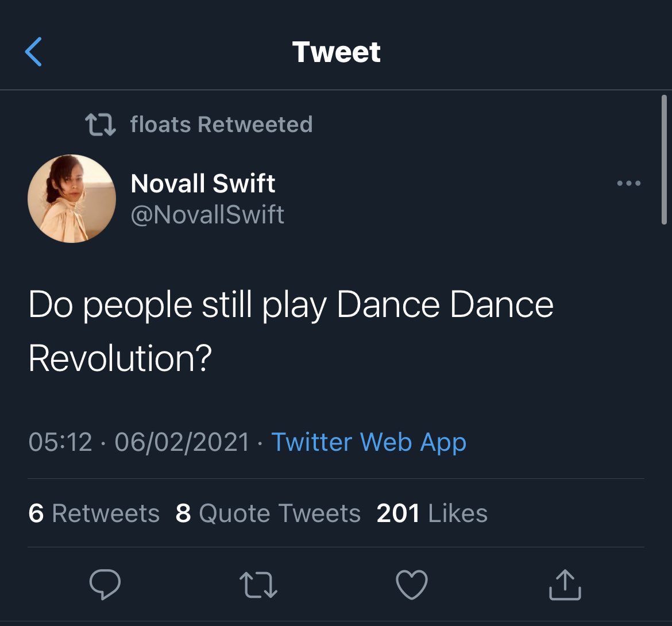Share the tweet via the share icon
The width and height of the screenshot is (672, 626).
[x=565, y=585]
